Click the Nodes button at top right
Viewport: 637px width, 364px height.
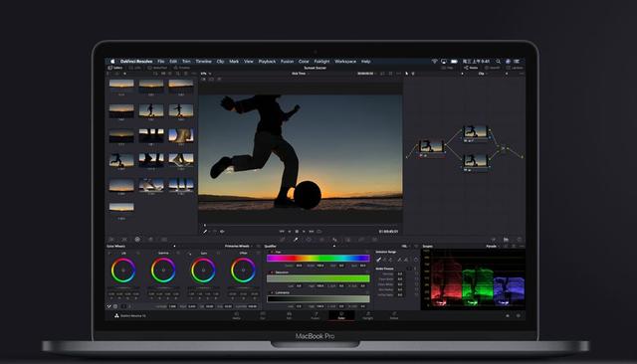click(471, 68)
